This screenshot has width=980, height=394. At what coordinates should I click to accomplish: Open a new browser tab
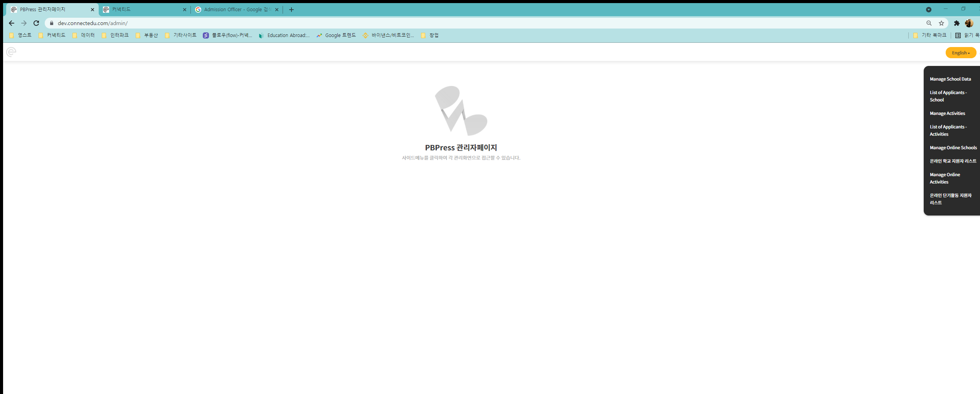[291, 10]
